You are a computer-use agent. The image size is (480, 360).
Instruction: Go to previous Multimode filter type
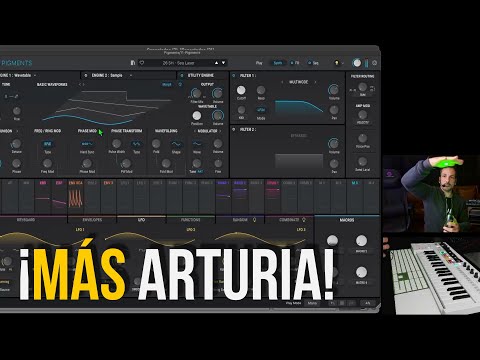(282, 82)
